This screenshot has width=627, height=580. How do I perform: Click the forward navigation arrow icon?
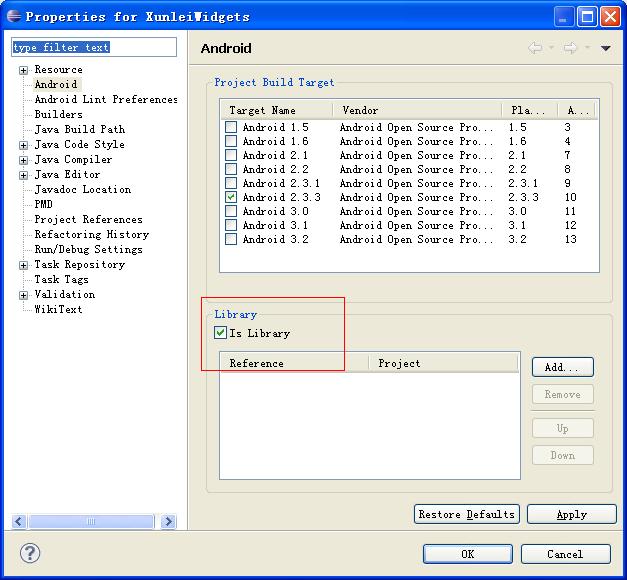click(x=571, y=48)
